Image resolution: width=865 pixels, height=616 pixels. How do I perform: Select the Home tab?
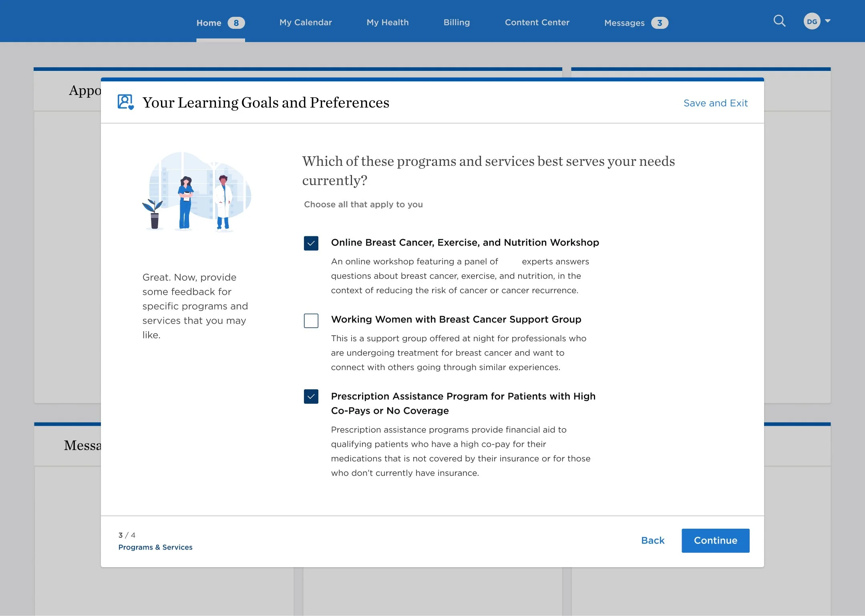click(x=209, y=23)
